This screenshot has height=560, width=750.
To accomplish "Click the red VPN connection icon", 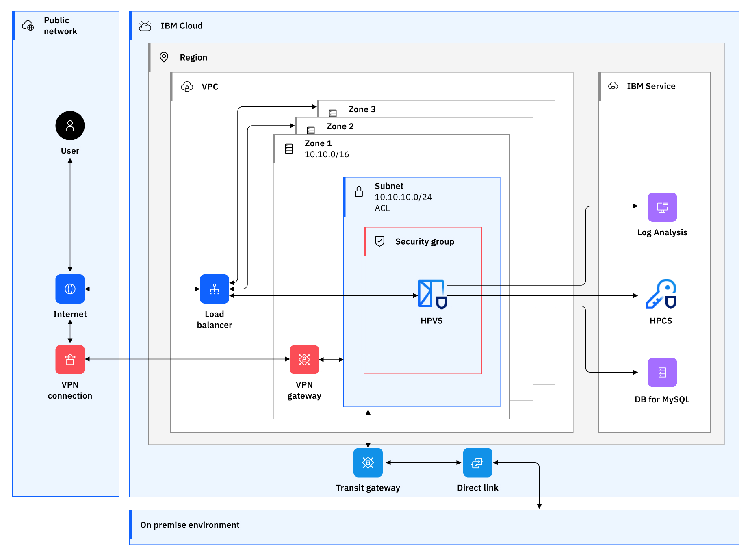I will coord(70,360).
